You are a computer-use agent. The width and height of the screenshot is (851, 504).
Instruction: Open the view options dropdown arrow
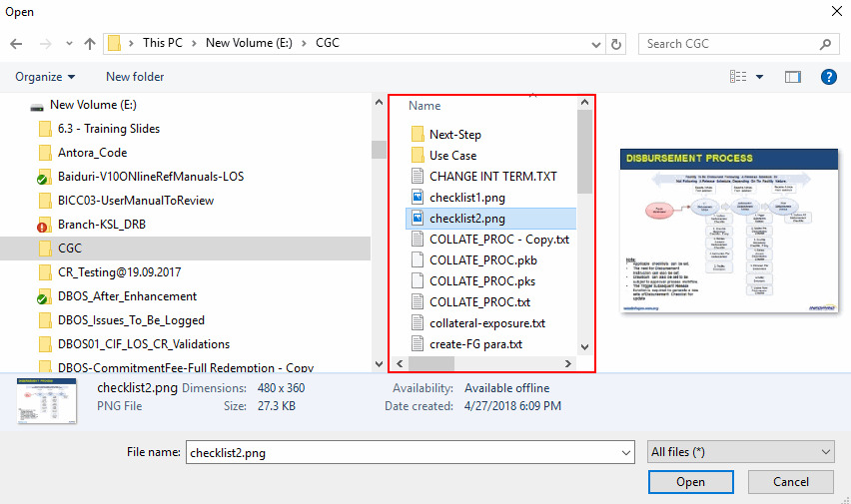point(760,77)
